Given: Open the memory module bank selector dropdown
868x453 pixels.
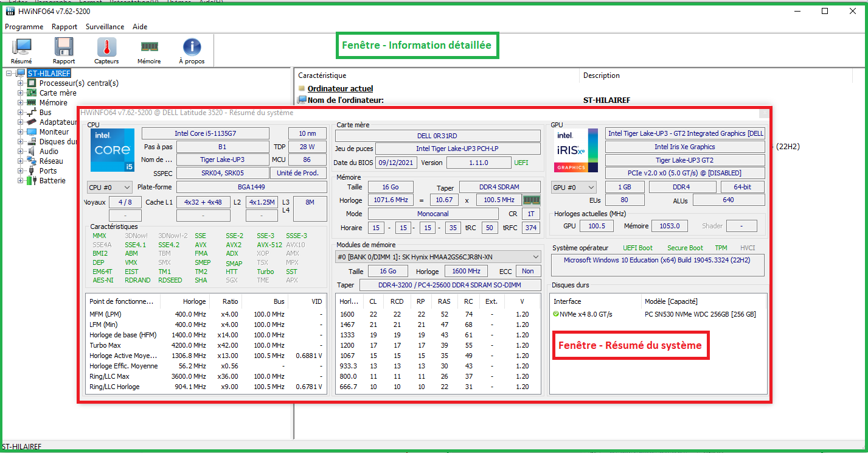Looking at the screenshot, I should 437,257.
